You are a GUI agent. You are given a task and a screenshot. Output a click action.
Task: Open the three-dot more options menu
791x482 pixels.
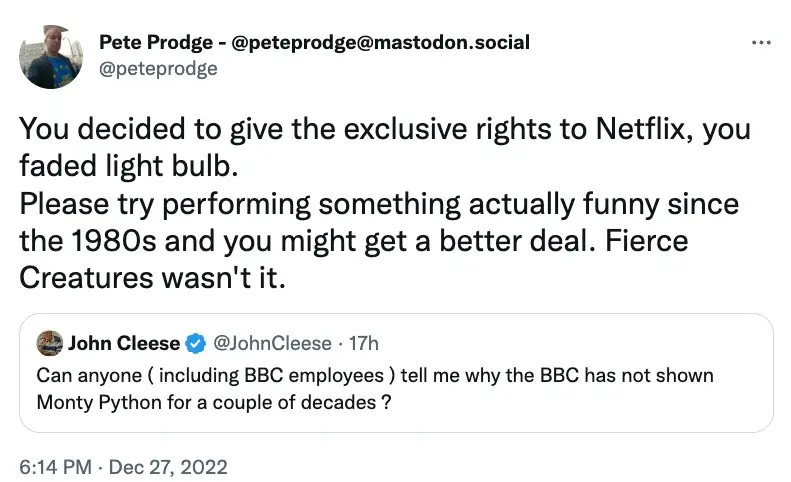(760, 43)
